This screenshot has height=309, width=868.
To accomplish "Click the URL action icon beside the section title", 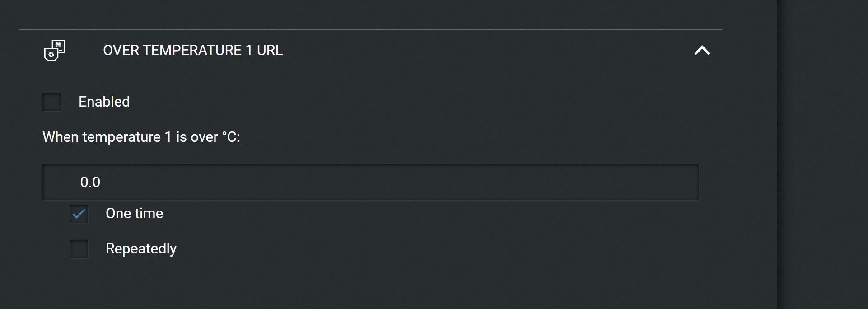I will [x=54, y=50].
